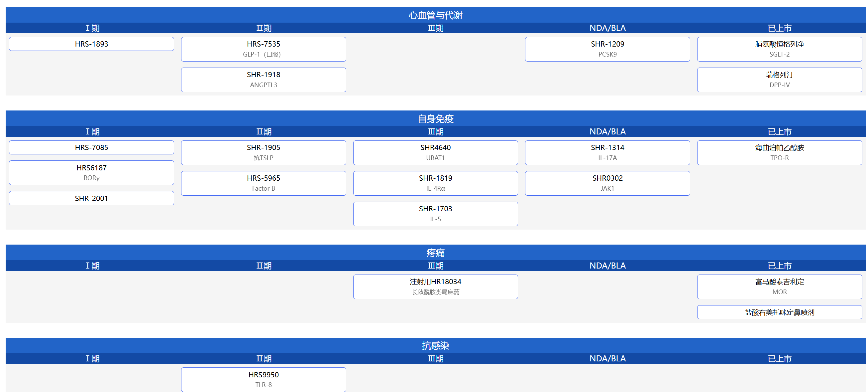
Task: Select the 海曲泊帕乙醇胺 TPO-R card
Action: (779, 153)
